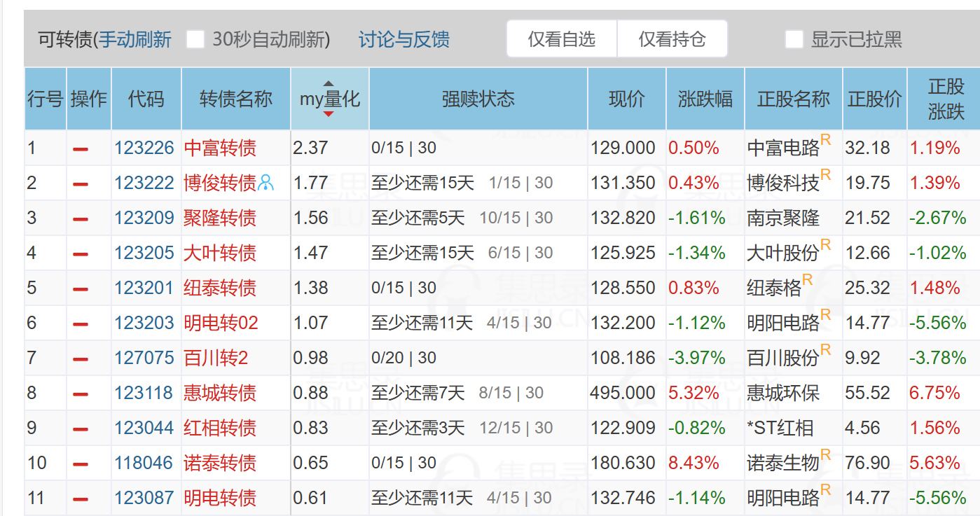Remove 聚隆转债 using its red minus icon
Viewport: 980px width, 516px height.
[81, 219]
